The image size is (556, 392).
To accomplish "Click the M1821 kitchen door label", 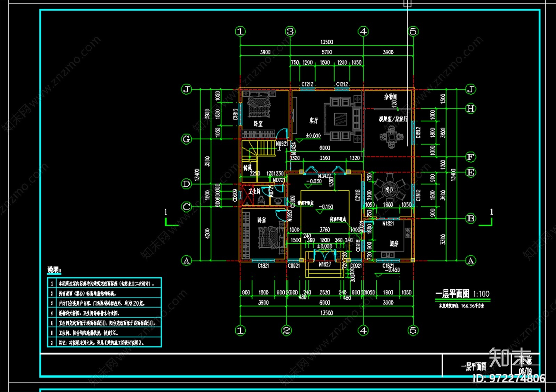I will coord(388,223).
